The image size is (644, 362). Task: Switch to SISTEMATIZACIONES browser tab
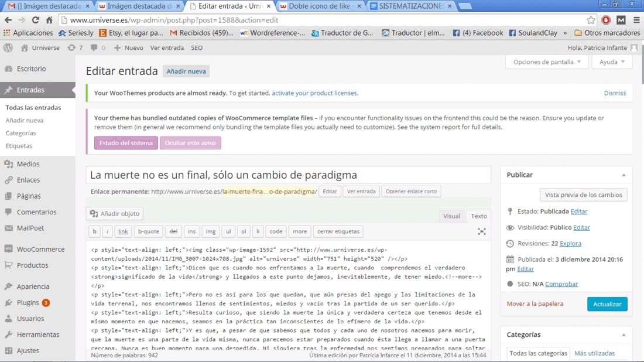tap(411, 6)
